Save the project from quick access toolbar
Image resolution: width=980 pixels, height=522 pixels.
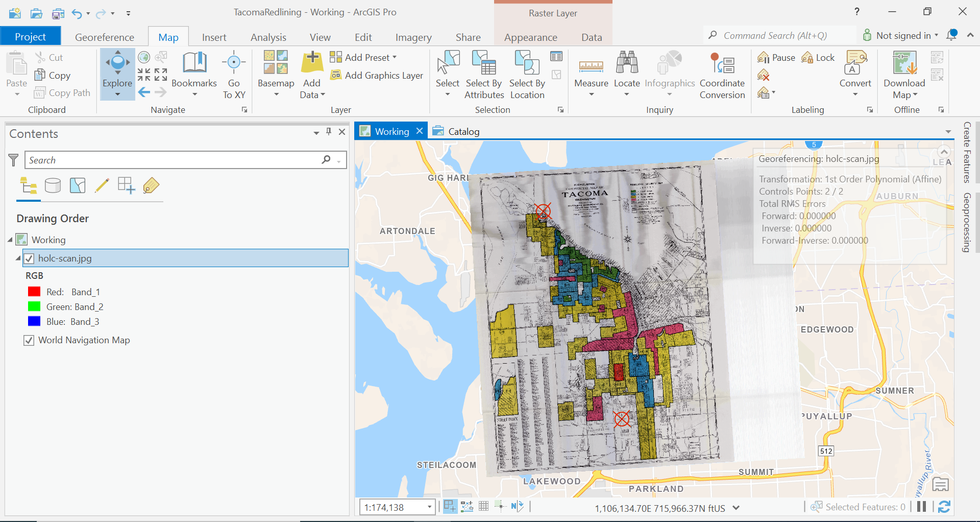coord(58,13)
